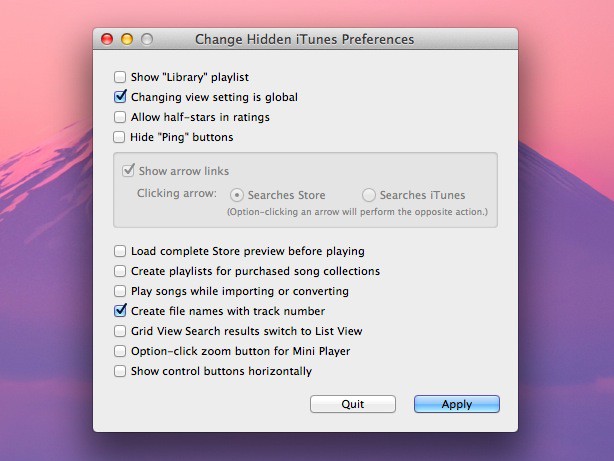614x461 pixels.
Task: Enable the Show "Library" playlist checkbox
Action: pos(120,77)
